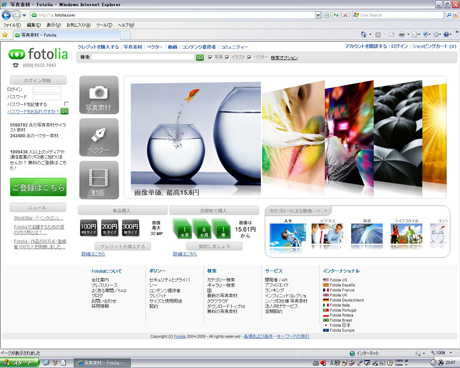Open the pen nib ベクター tile
Viewport: 460px width, 368px height.
[x=99, y=137]
